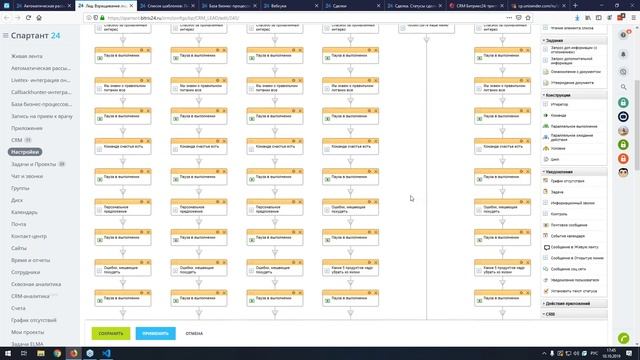Open File Explorer from the taskbar
Image resolution: width=640 pixels, height=360 pixels.
pos(41,353)
